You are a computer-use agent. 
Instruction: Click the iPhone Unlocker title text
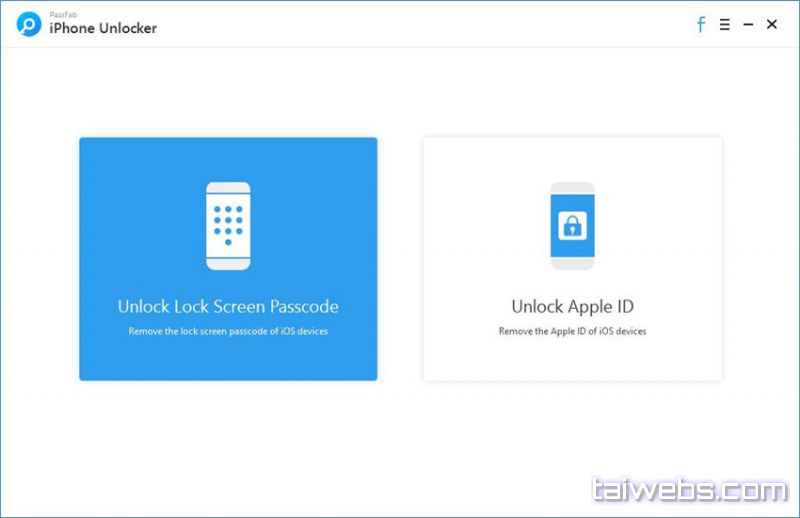coord(103,28)
